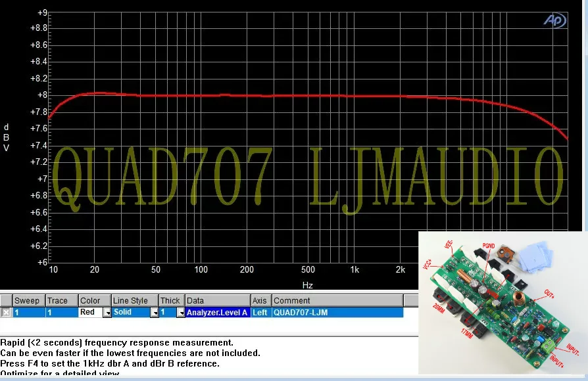The height and width of the screenshot is (381, 588).
Task: Click the 500 x-axis frequency value
Action: tap(308, 269)
